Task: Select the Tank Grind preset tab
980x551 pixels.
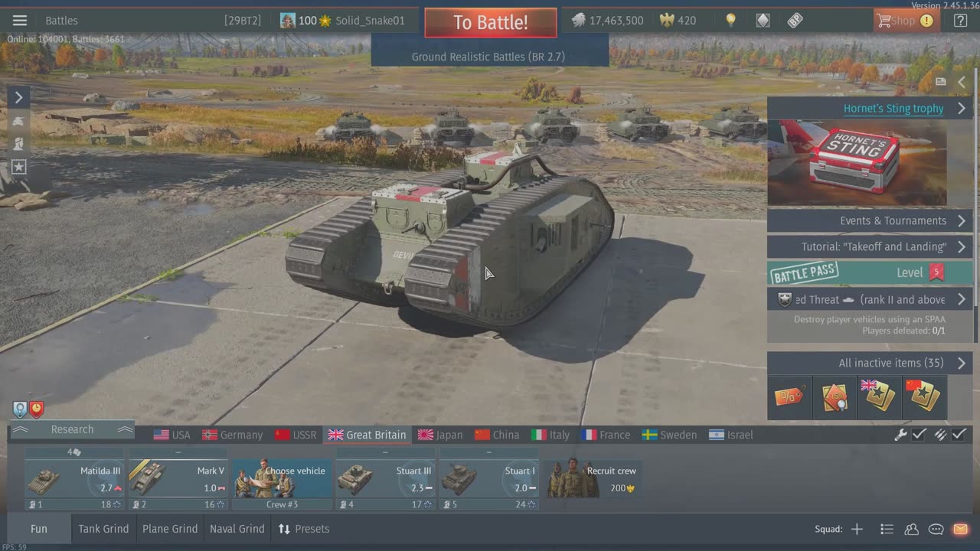Action: pyautogui.click(x=103, y=529)
